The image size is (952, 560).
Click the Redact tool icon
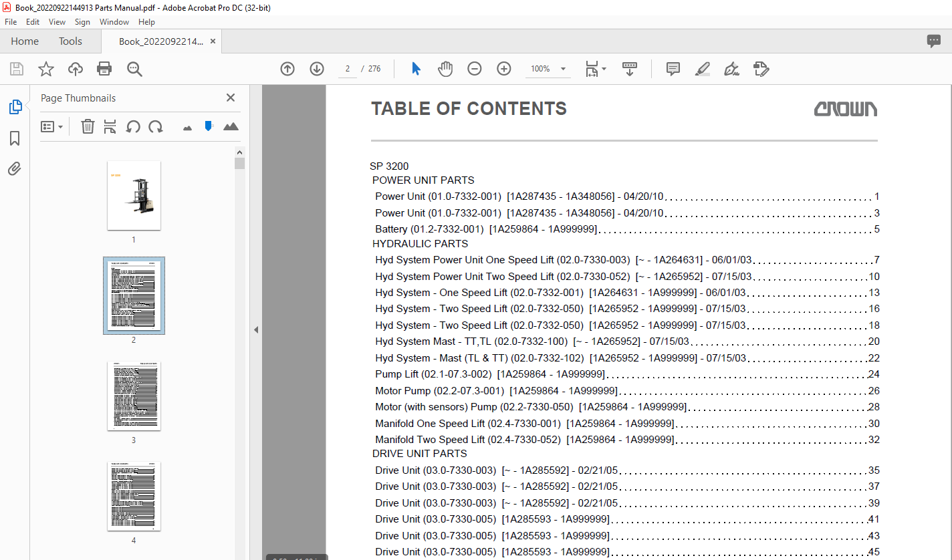[x=761, y=69]
